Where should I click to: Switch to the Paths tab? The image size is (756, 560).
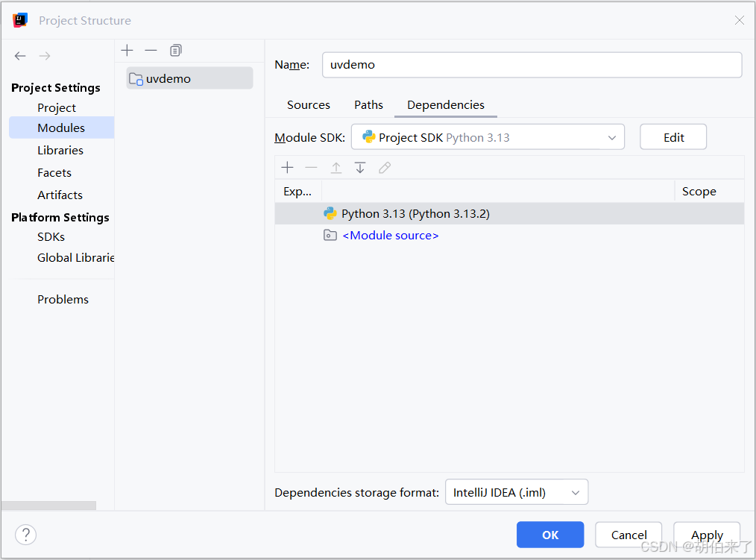368,104
